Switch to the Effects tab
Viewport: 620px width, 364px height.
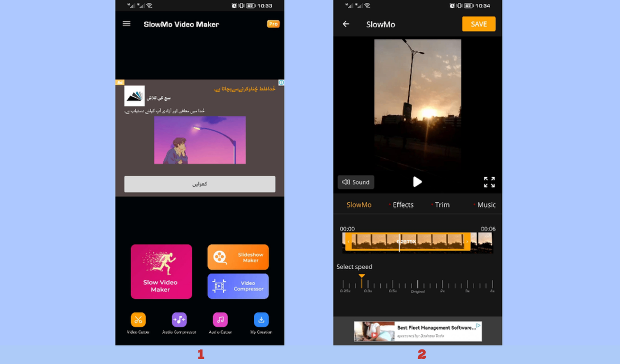pos(403,204)
